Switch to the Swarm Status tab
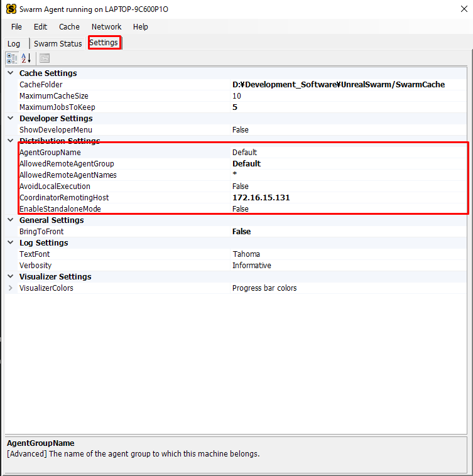 pos(58,44)
